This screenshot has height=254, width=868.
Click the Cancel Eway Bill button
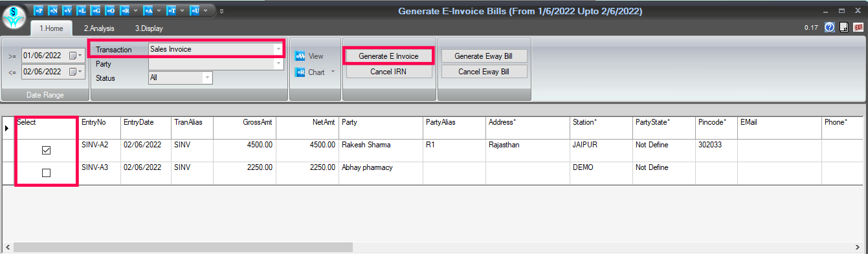[484, 72]
